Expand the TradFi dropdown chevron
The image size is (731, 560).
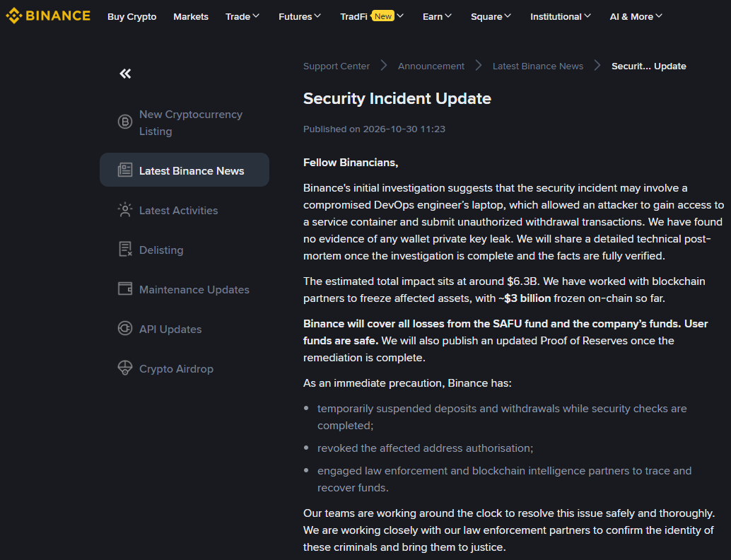click(400, 16)
